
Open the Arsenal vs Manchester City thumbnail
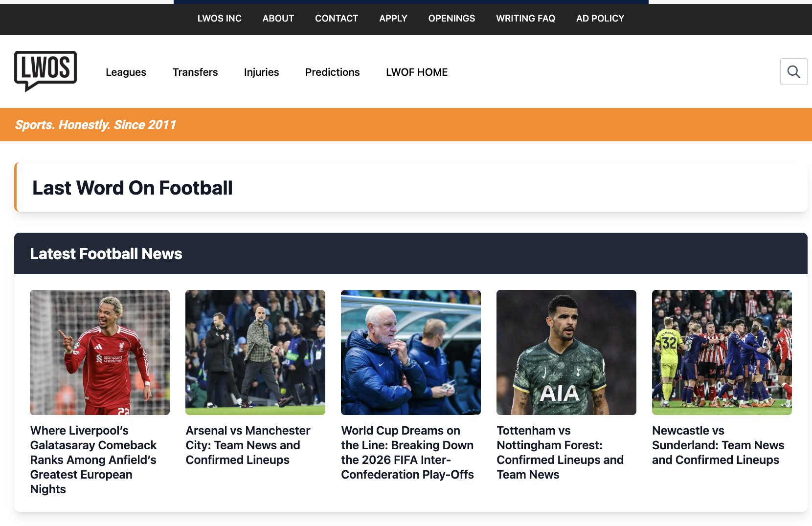click(255, 352)
